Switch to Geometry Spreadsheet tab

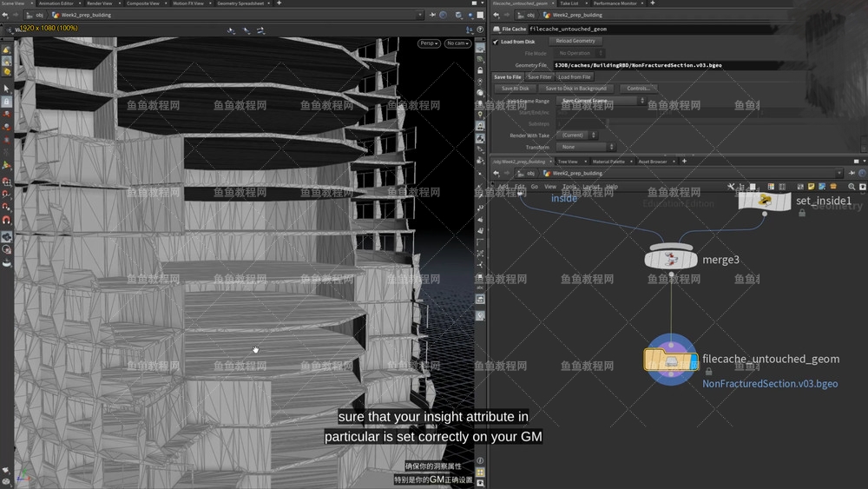click(x=240, y=3)
